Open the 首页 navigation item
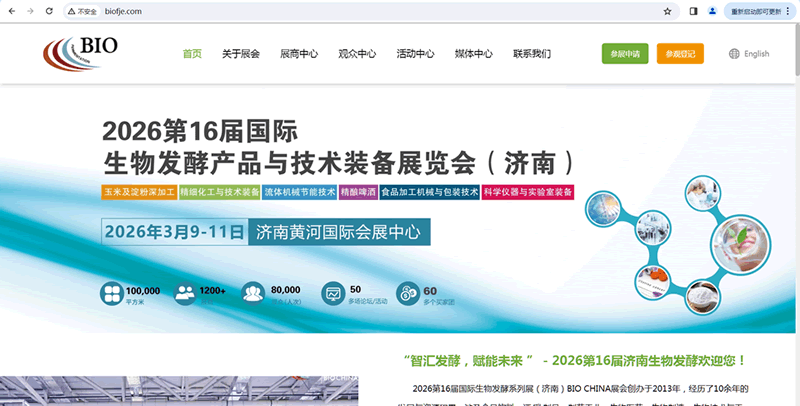This screenshot has height=406, width=800. coord(192,54)
